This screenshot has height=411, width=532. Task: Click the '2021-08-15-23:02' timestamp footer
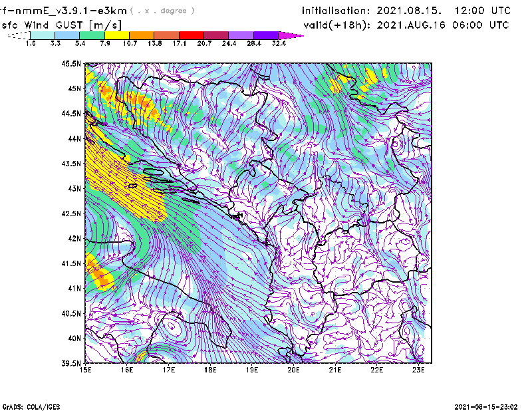tap(486, 407)
